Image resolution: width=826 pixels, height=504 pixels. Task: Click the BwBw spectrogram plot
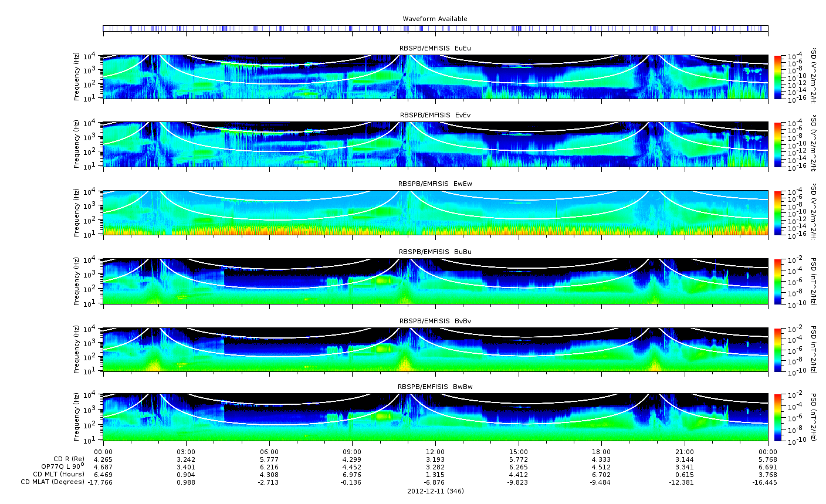[435, 417]
